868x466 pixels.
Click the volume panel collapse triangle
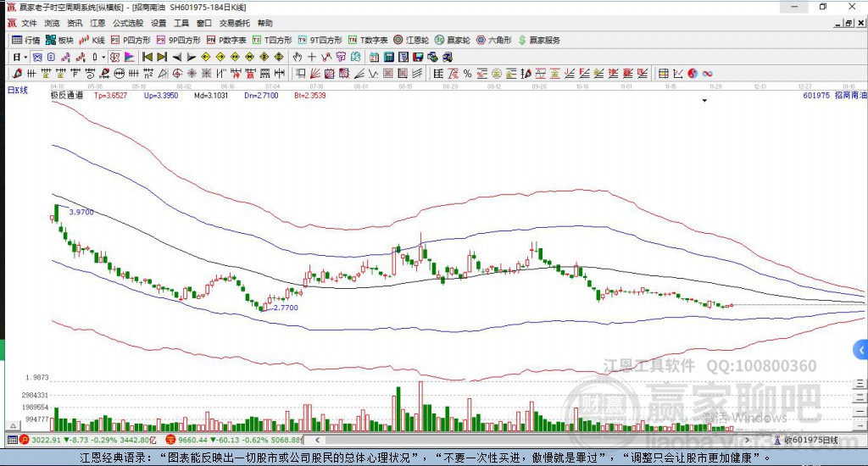[x=14, y=425]
